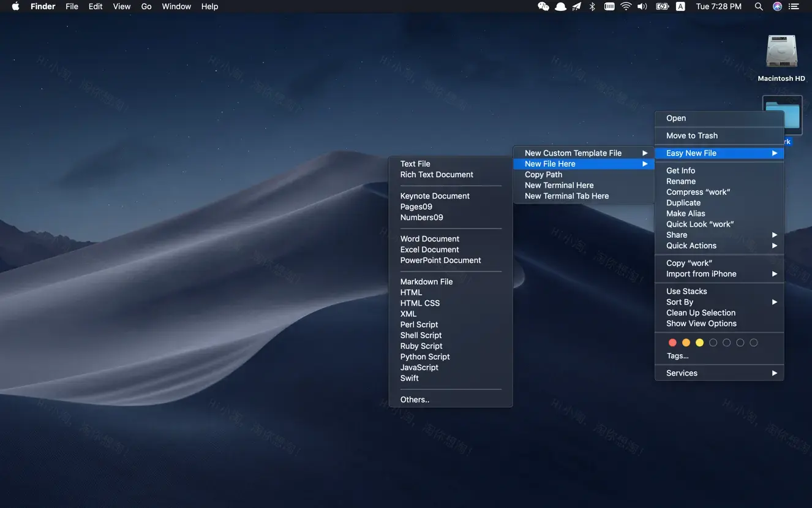812x508 pixels.
Task: Open the Go menu in the menu bar
Action: [146, 6]
